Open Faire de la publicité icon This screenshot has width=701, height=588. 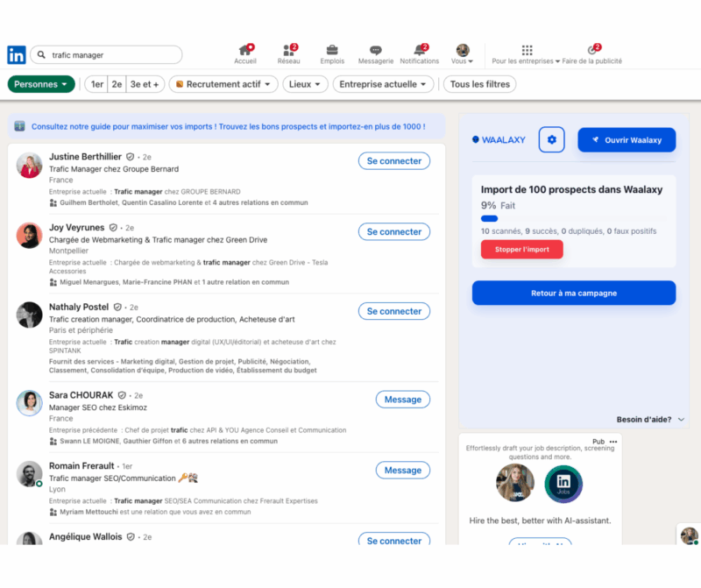(x=592, y=50)
